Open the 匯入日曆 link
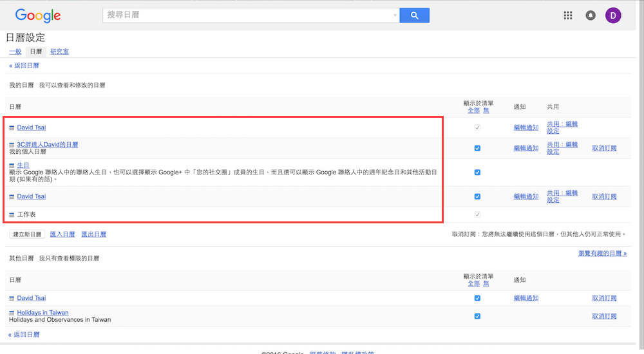The height and width of the screenshot is (354, 644). pos(62,234)
